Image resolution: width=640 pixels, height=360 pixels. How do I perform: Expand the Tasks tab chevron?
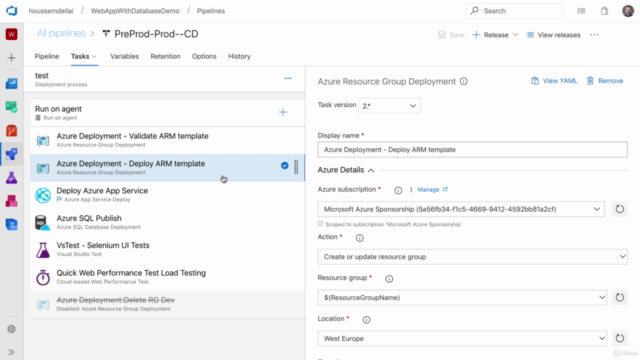tap(94, 56)
